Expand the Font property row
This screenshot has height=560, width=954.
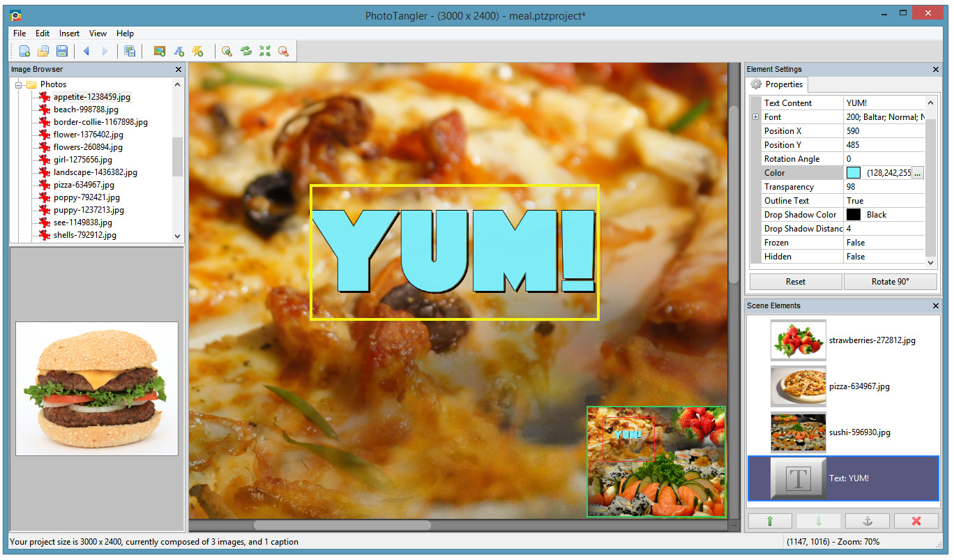(757, 116)
